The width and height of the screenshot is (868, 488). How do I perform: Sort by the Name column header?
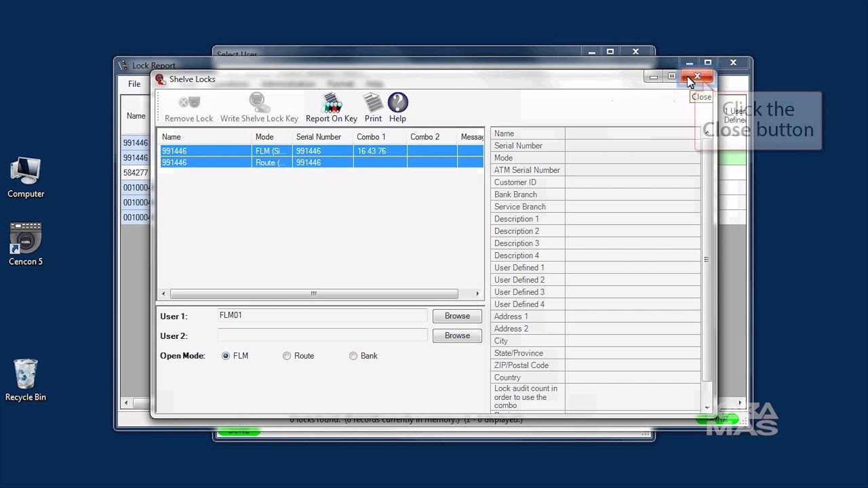pyautogui.click(x=205, y=137)
